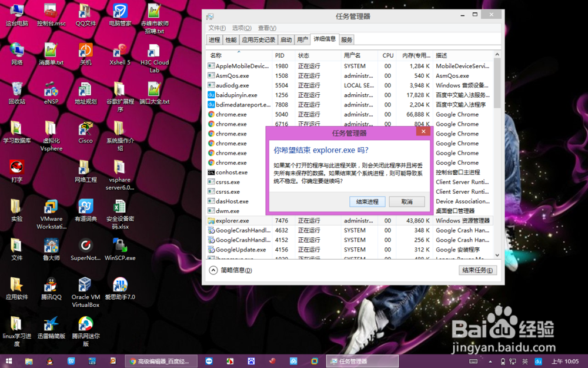Confirm ending explorer.exe with 结束进程 button

pyautogui.click(x=367, y=201)
